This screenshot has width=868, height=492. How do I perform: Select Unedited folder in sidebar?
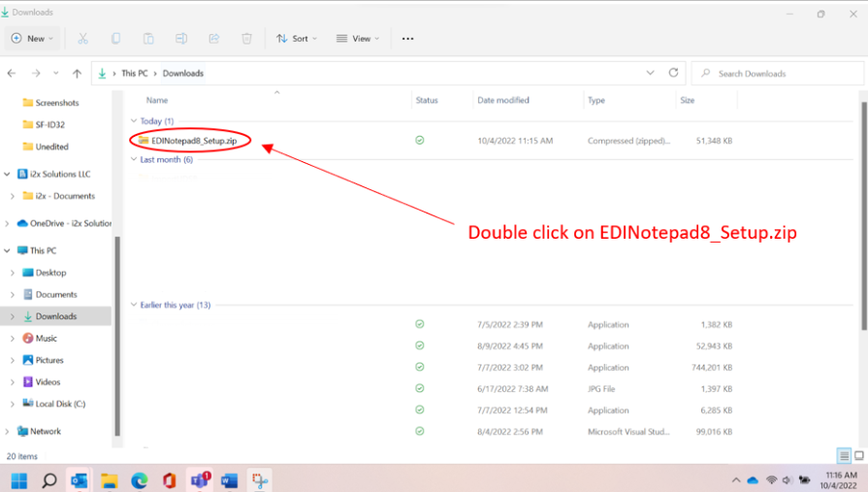(46, 147)
